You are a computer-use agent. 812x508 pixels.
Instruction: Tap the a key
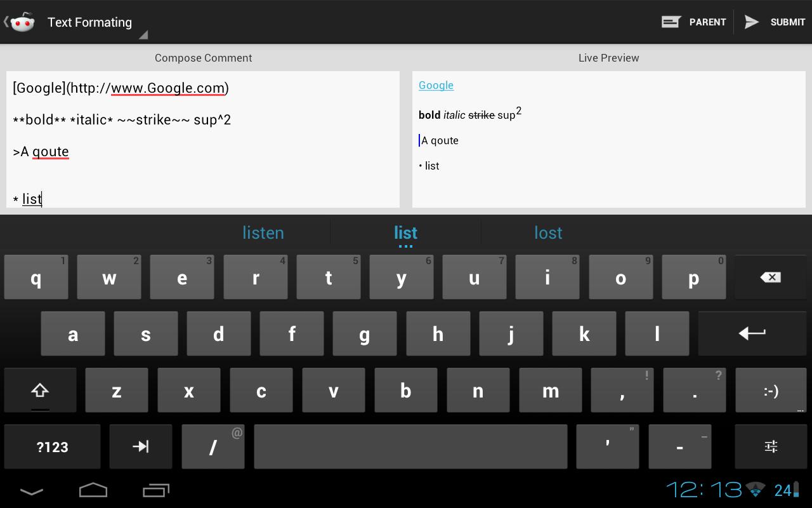pyautogui.click(x=73, y=333)
